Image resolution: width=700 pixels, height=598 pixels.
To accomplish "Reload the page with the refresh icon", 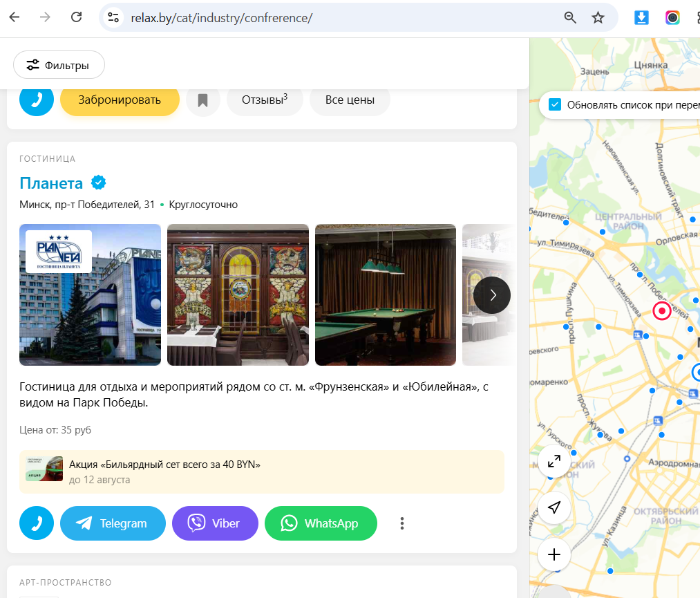I will pyautogui.click(x=76, y=17).
